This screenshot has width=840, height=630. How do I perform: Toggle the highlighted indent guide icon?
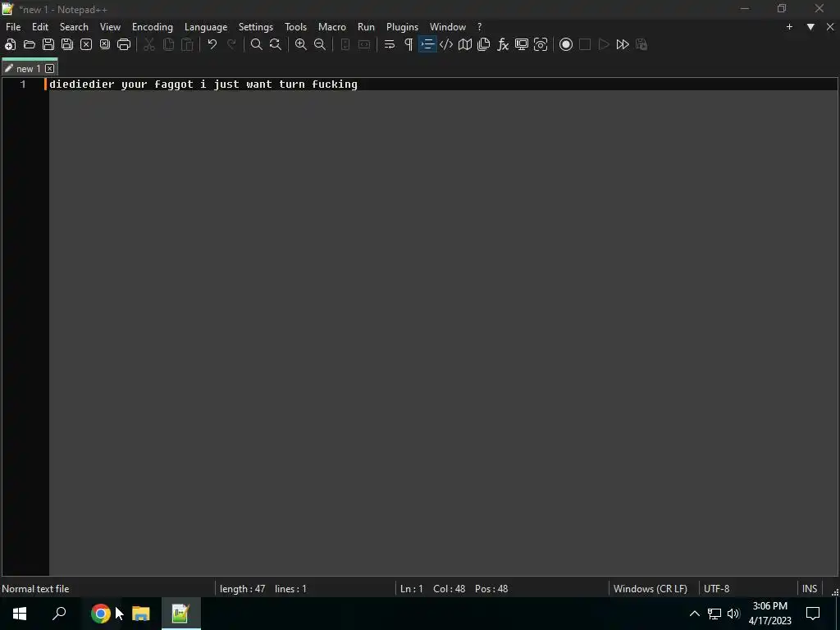427,44
